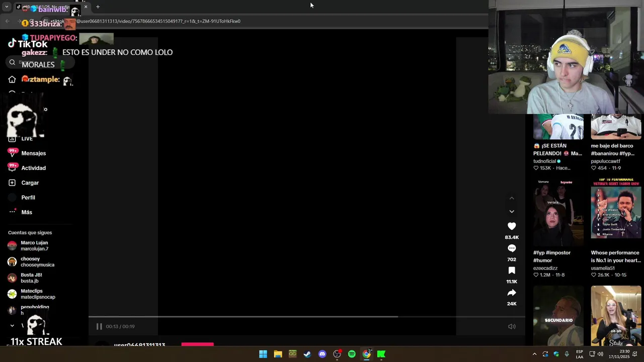The height and width of the screenshot is (362, 644).
Task: Open Discord from the taskbar
Action: pyautogui.click(x=323, y=354)
